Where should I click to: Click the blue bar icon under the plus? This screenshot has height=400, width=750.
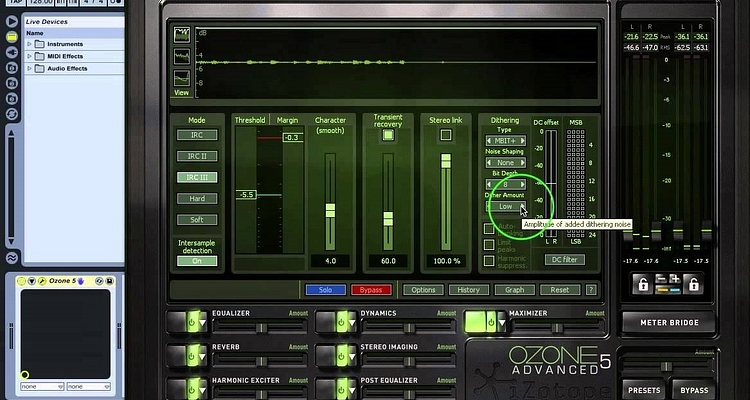pyautogui.click(x=674, y=290)
